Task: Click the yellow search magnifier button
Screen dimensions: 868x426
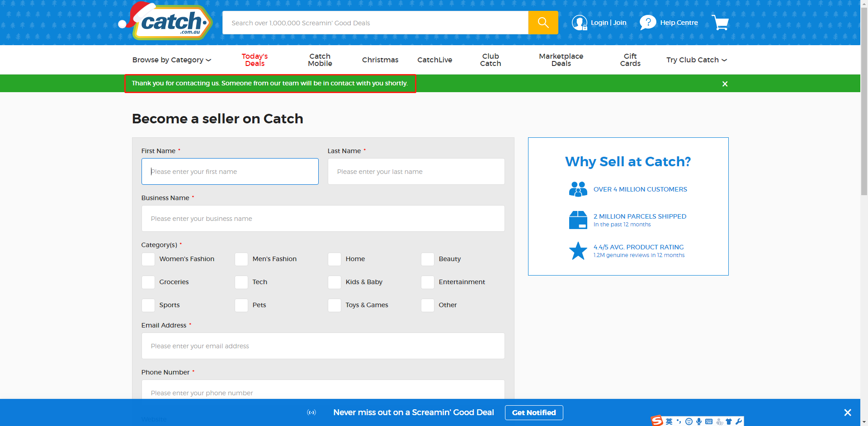Action: click(x=543, y=23)
